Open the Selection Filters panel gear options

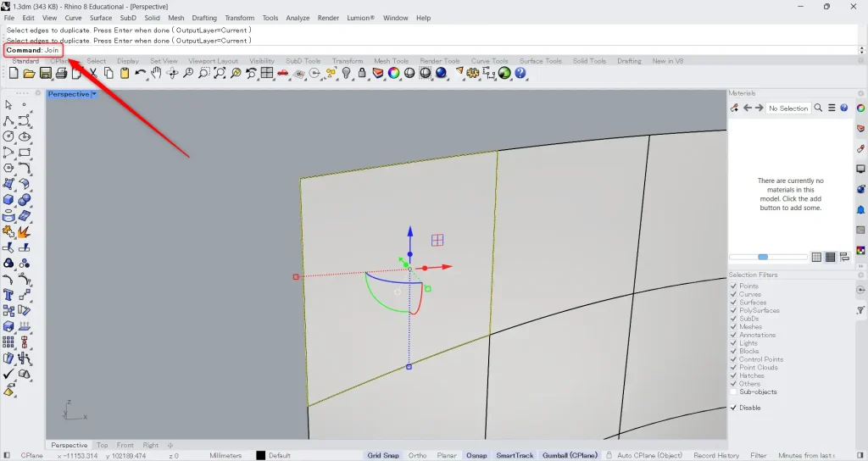[861, 275]
